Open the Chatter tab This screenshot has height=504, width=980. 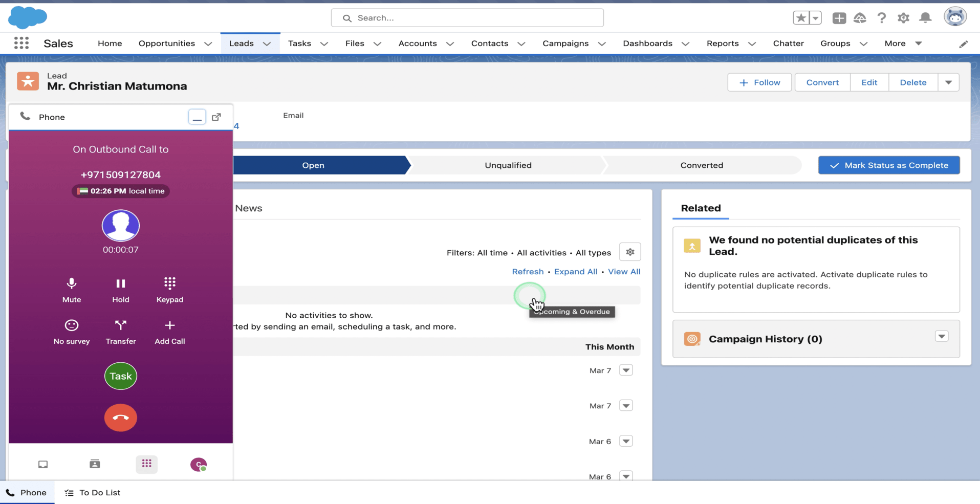788,43
